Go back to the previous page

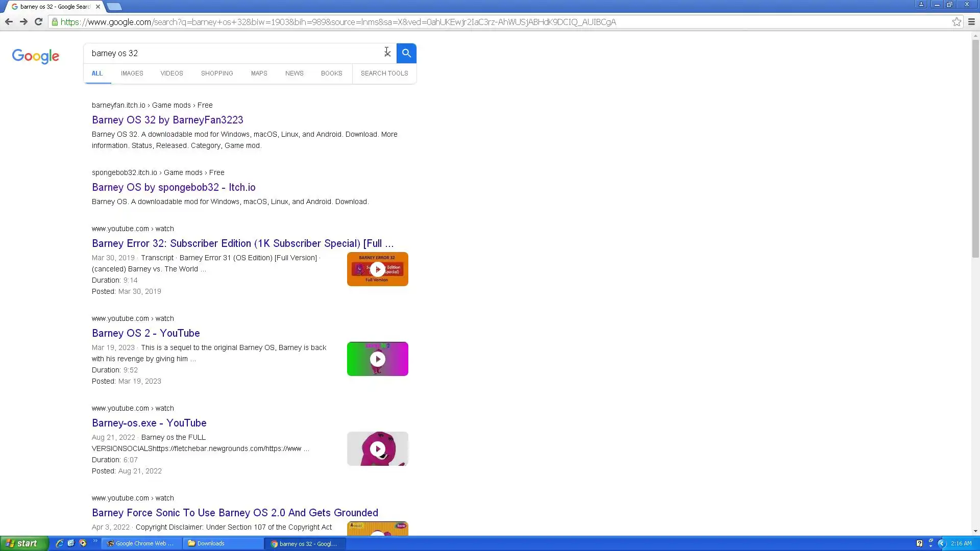tap(9, 22)
